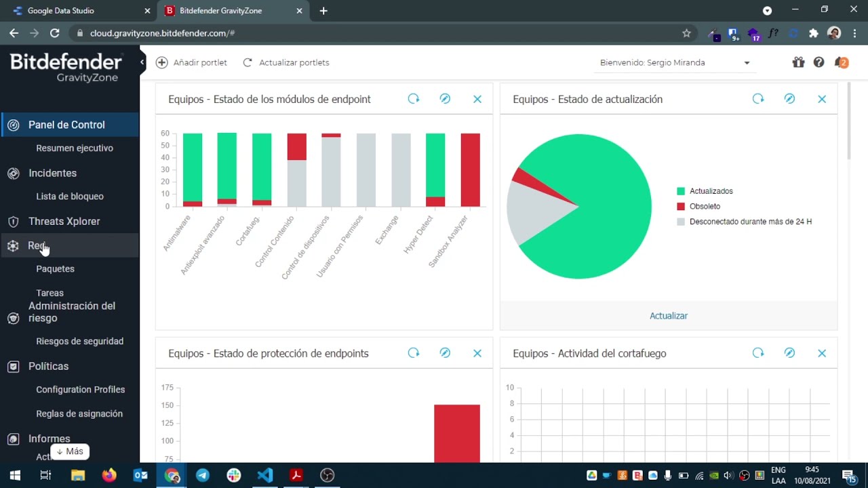Open Firefox from the taskbar

(x=109, y=475)
